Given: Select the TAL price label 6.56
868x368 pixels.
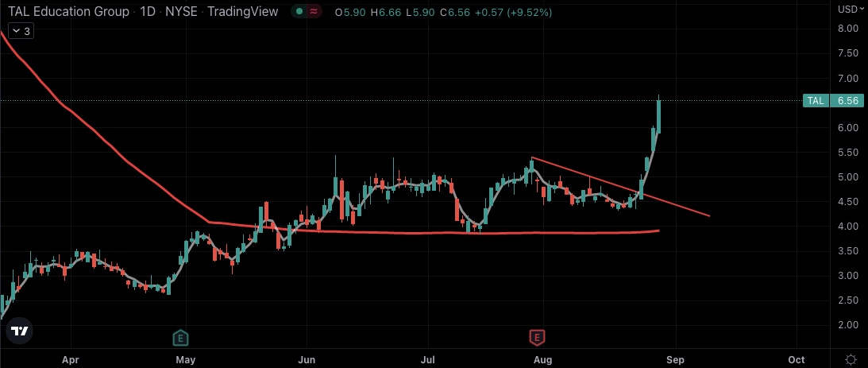Looking at the screenshot, I should [847, 101].
